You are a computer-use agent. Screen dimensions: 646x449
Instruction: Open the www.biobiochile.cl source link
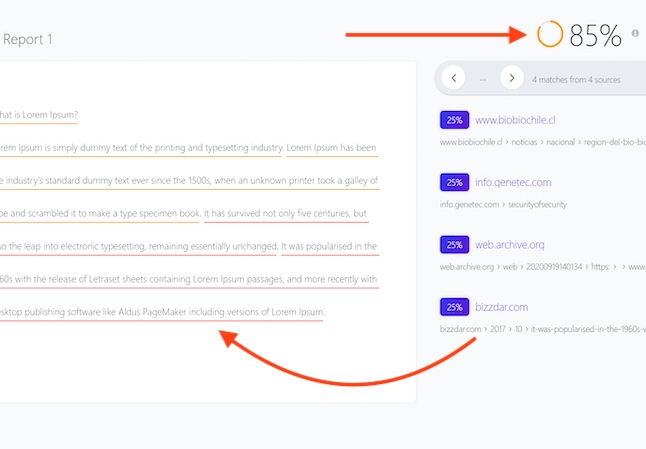[515, 120]
